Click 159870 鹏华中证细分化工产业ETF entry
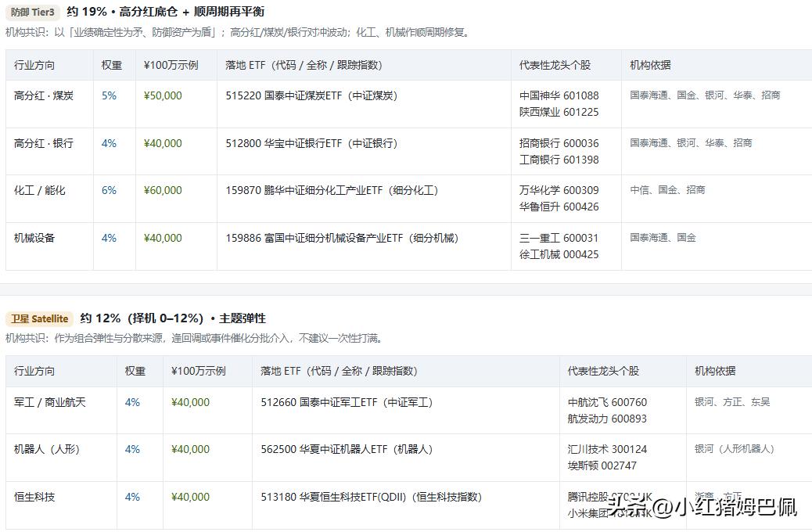 coord(332,191)
